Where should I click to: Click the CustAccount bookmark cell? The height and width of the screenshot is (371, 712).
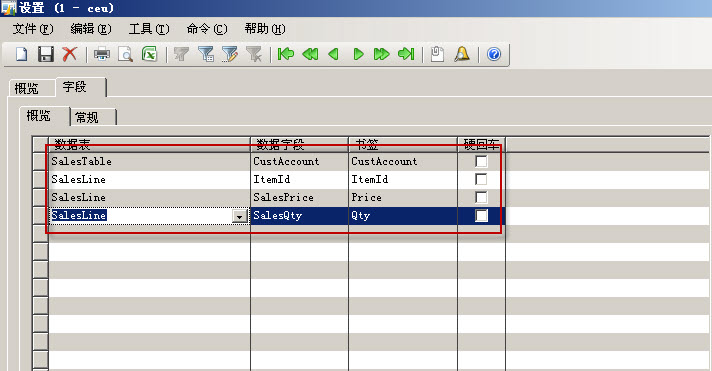tap(403, 161)
